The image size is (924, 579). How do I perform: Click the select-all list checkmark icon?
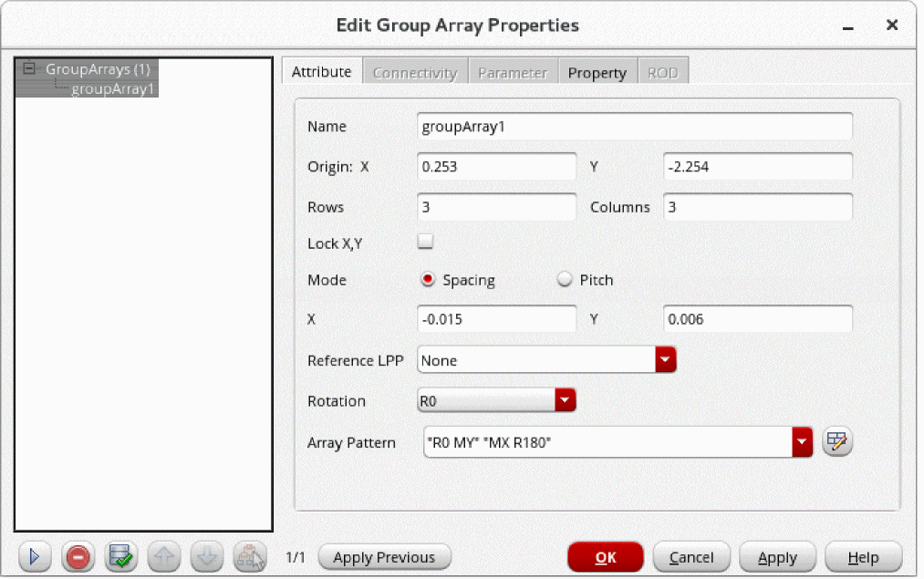point(120,556)
